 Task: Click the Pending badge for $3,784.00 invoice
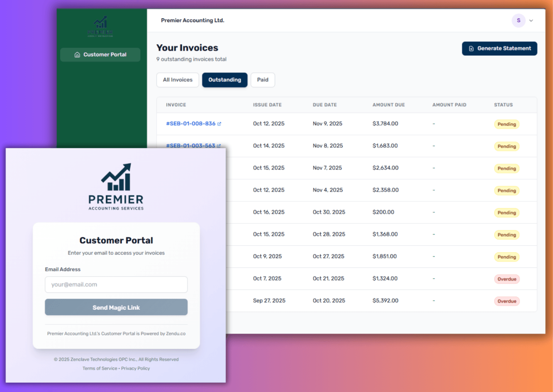pos(506,124)
